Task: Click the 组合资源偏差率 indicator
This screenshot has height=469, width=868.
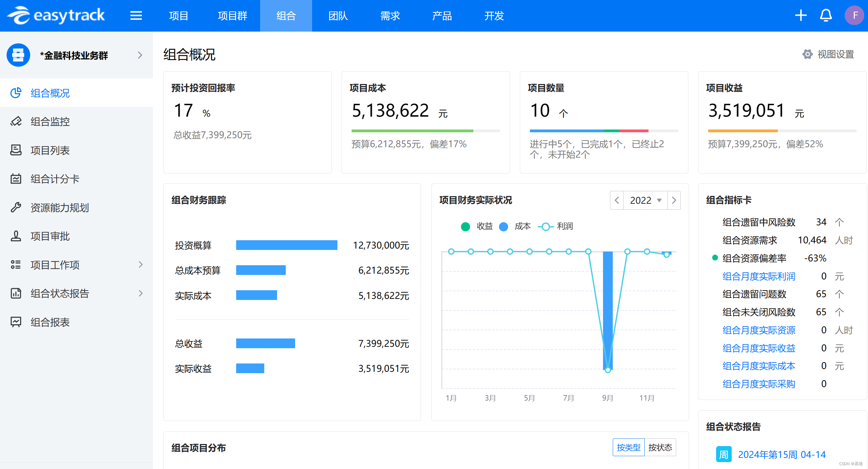Action: pyautogui.click(x=754, y=258)
